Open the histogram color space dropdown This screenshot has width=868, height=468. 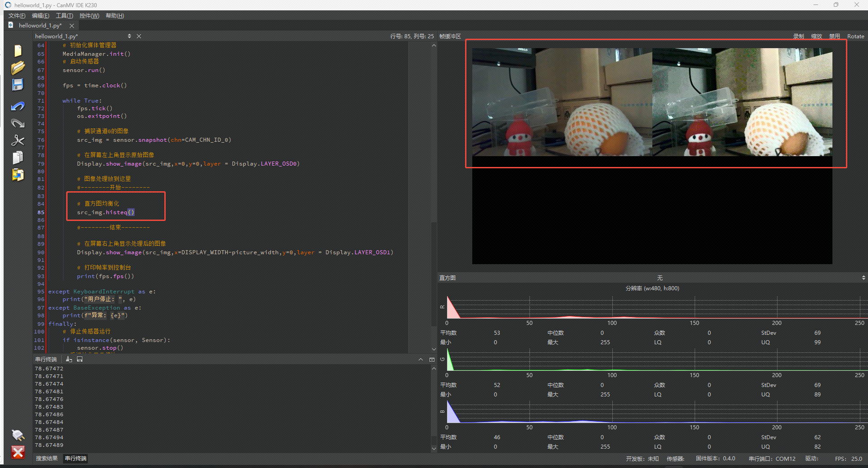tap(660, 278)
